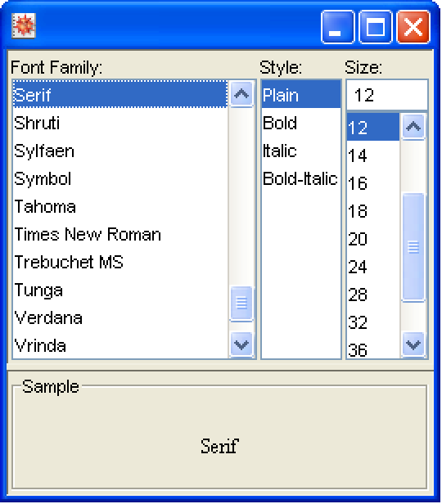Click the font family list's up arrow
The height and width of the screenshot is (504, 442).
point(241,94)
